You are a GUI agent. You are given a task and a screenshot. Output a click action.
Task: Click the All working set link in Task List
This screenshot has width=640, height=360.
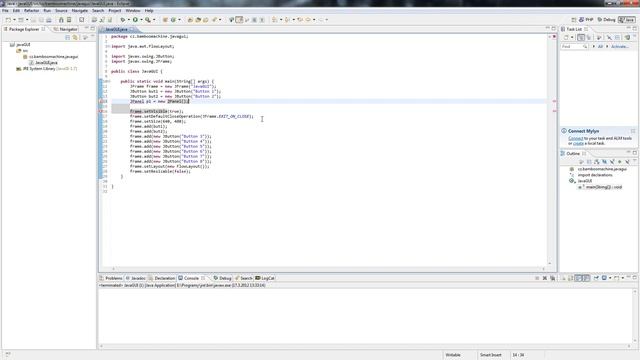[x=600, y=47]
